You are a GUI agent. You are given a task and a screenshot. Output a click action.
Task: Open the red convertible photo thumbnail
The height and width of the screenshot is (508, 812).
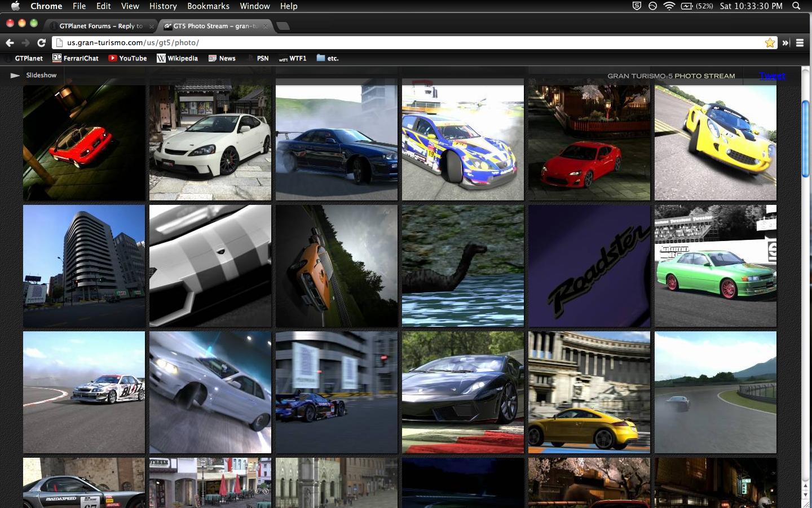[x=84, y=139]
